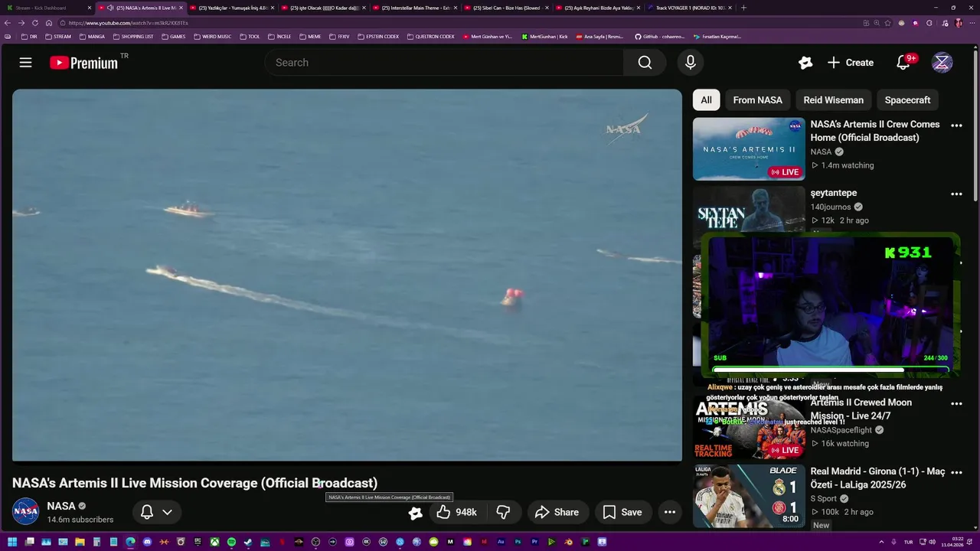The width and height of the screenshot is (980, 551).
Task: Reload the page with the refresh icon
Action: (35, 23)
